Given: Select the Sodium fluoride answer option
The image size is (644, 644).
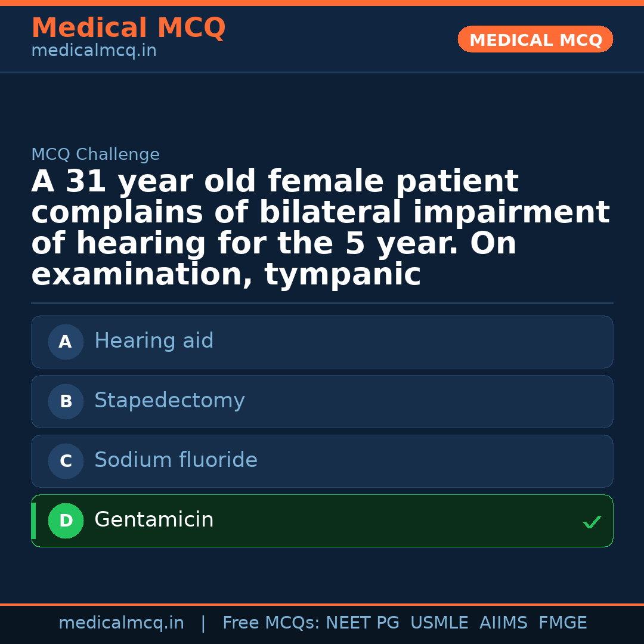Looking at the screenshot, I should tap(322, 461).
